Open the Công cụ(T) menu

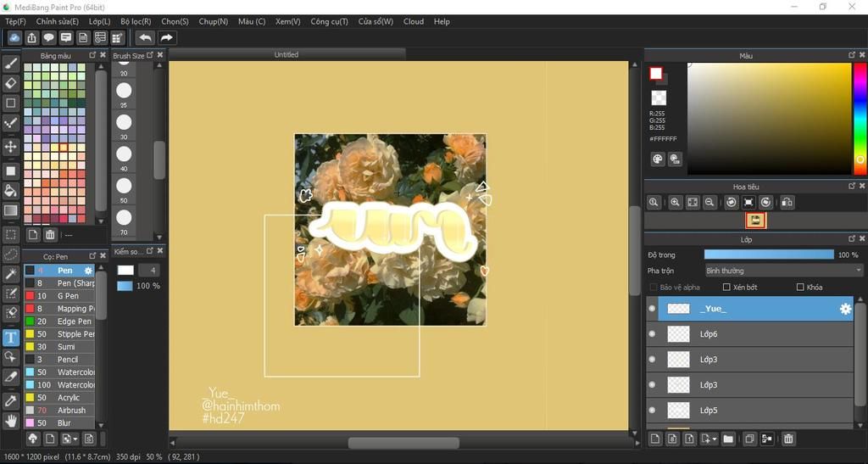pos(330,21)
